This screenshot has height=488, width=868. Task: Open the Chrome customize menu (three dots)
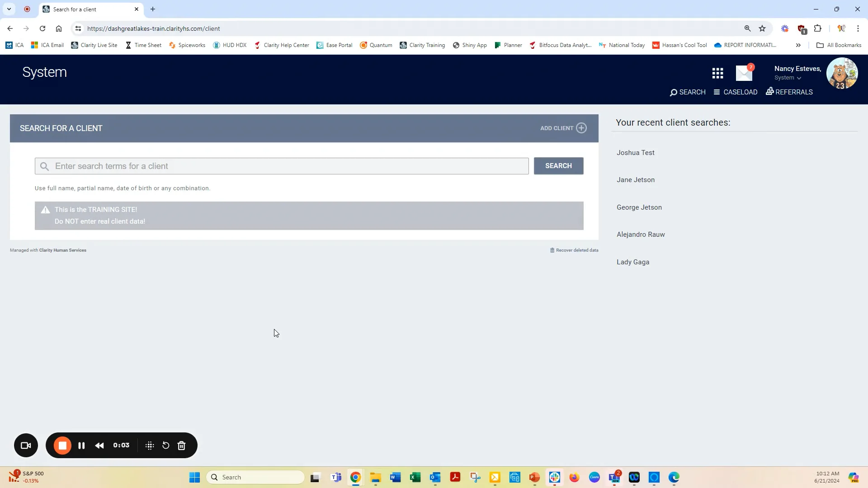tap(858, 28)
